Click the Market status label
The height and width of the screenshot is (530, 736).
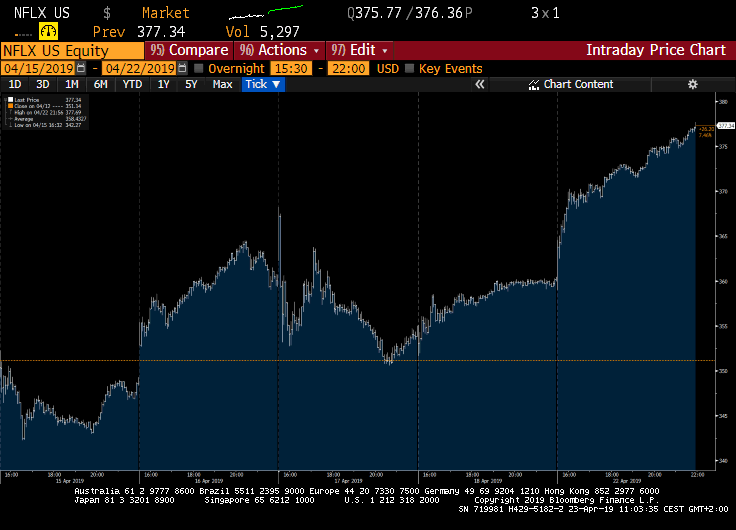(x=166, y=13)
